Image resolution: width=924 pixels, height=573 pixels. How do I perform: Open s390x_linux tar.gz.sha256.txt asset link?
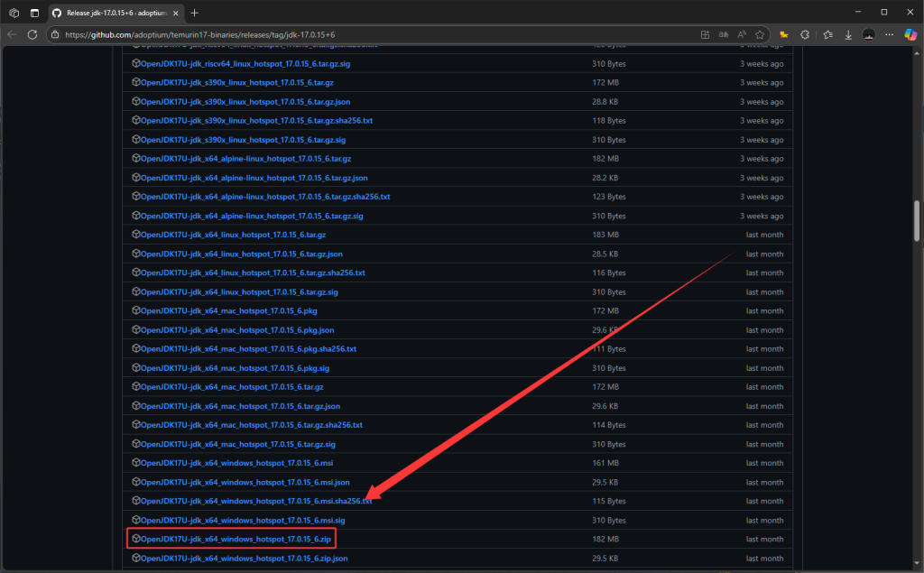point(256,120)
